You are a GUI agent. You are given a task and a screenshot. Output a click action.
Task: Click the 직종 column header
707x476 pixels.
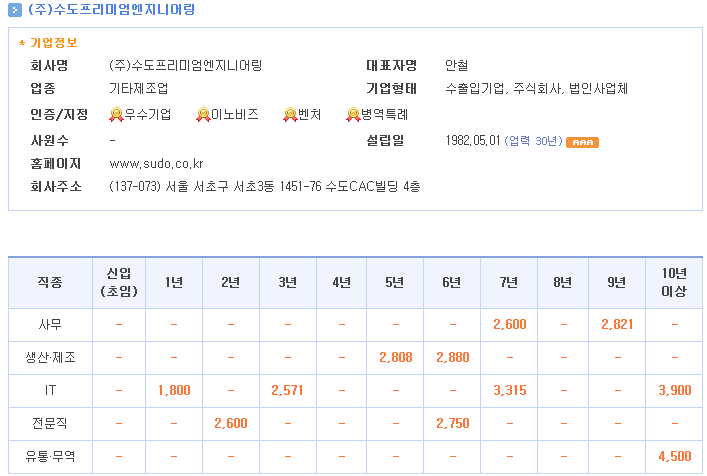pos(50,283)
